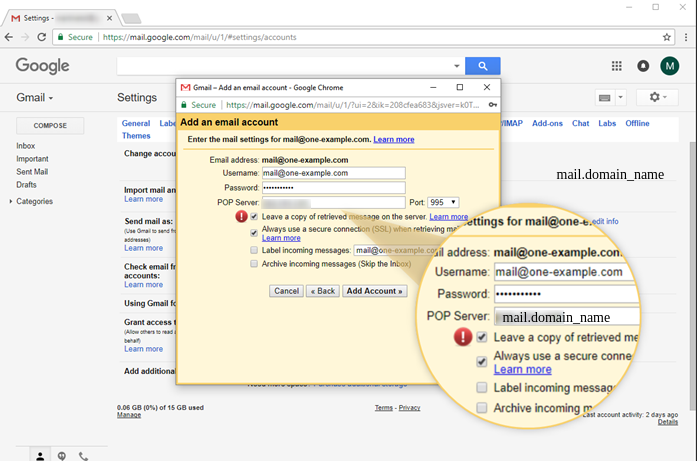Viewport: 697px width, 461px height.
Task: Click the Manage storage link
Action: [x=129, y=415]
